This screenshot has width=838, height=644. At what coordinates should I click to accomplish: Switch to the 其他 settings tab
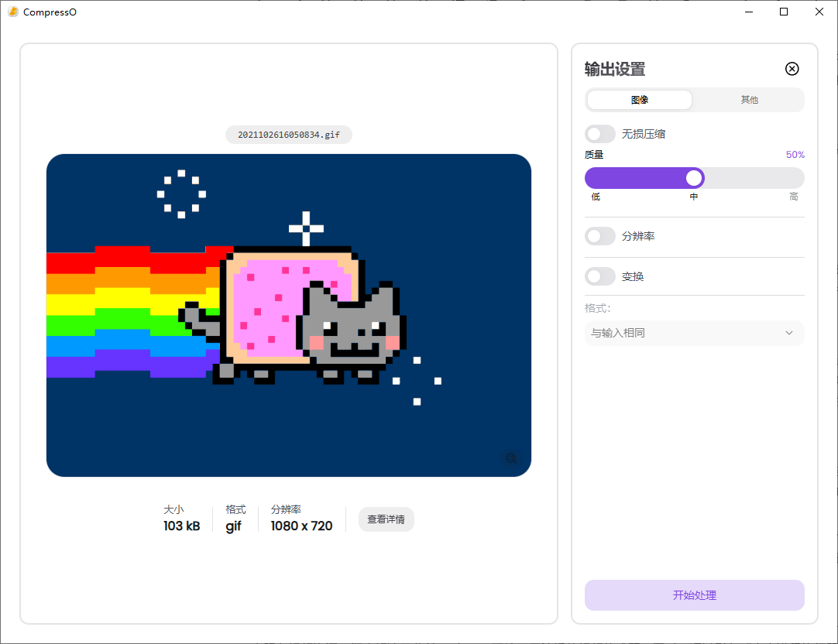click(749, 99)
